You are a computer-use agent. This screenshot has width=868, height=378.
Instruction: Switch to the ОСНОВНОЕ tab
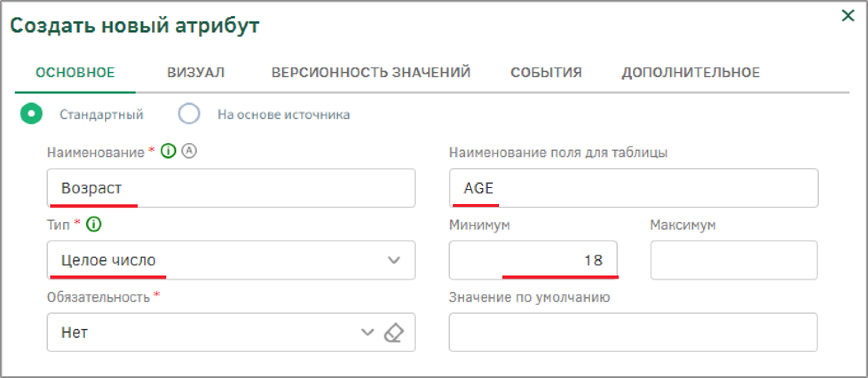click(75, 73)
